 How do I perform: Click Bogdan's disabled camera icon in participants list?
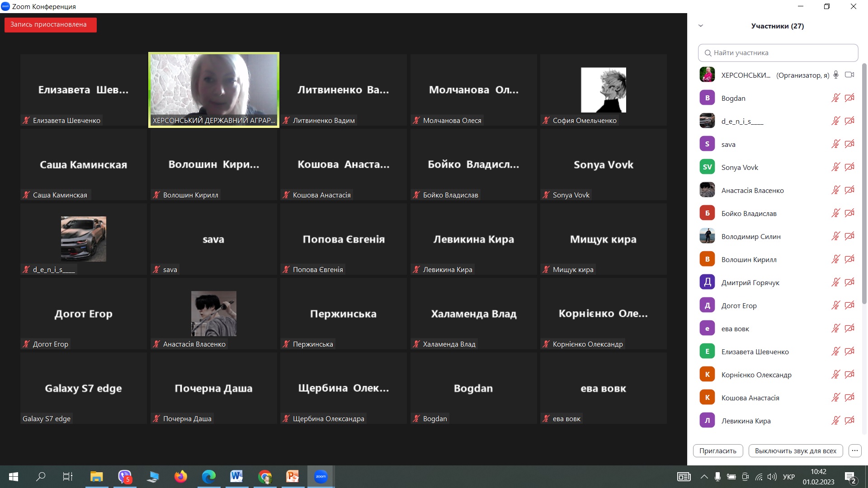point(849,98)
